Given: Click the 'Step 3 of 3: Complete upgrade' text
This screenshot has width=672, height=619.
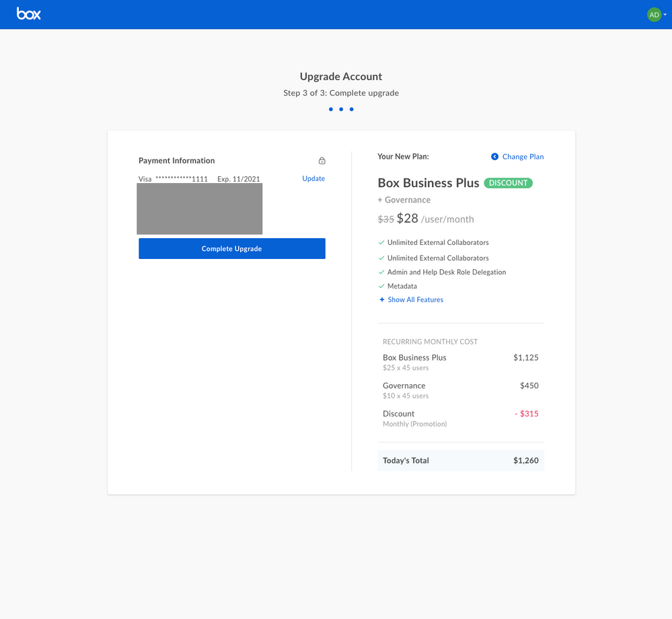Looking at the screenshot, I should click(x=341, y=93).
